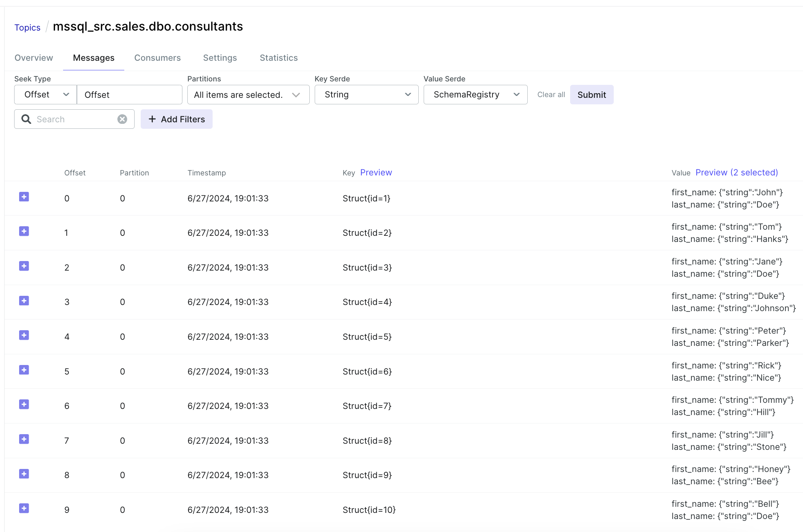Image resolution: width=803 pixels, height=532 pixels.
Task: Switch to the Statistics tab
Action: click(x=278, y=58)
